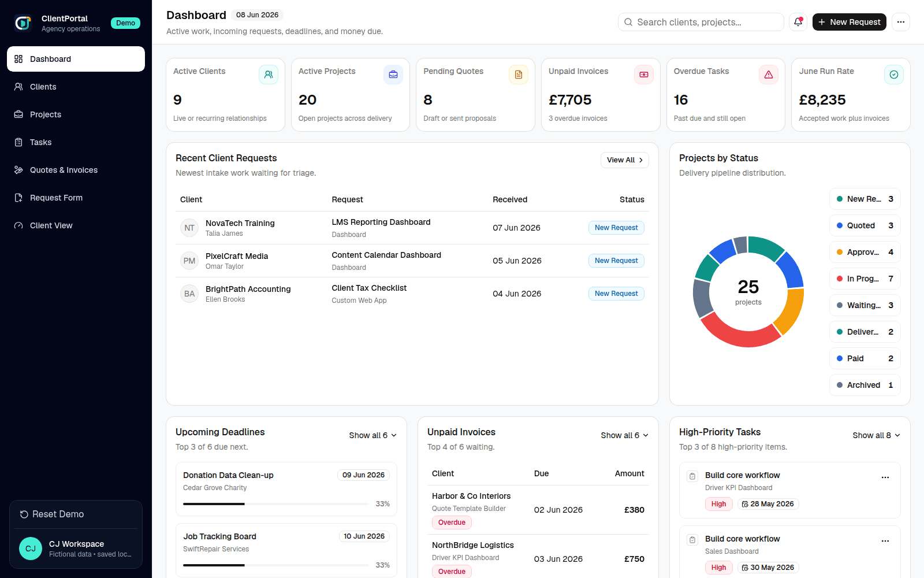The width and height of the screenshot is (924, 578).
Task: Click clipboard icon on Sales Dashboard task
Action: (x=692, y=540)
